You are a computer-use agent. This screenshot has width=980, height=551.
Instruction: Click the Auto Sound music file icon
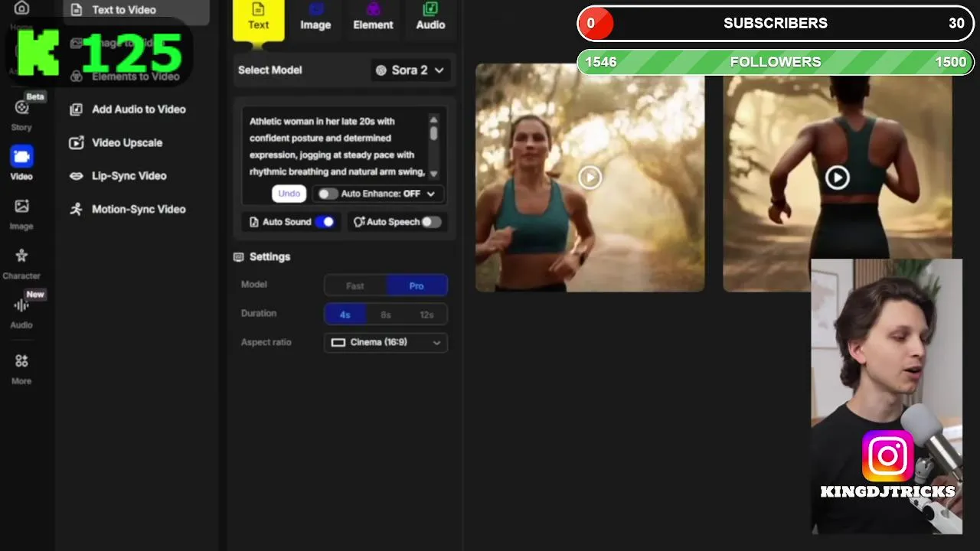(254, 222)
